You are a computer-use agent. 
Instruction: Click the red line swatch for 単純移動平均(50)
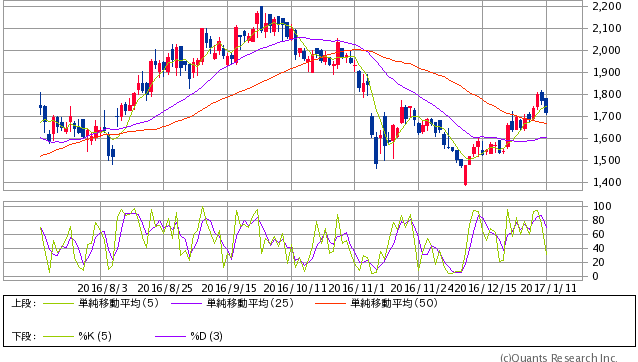pyautogui.click(x=330, y=303)
